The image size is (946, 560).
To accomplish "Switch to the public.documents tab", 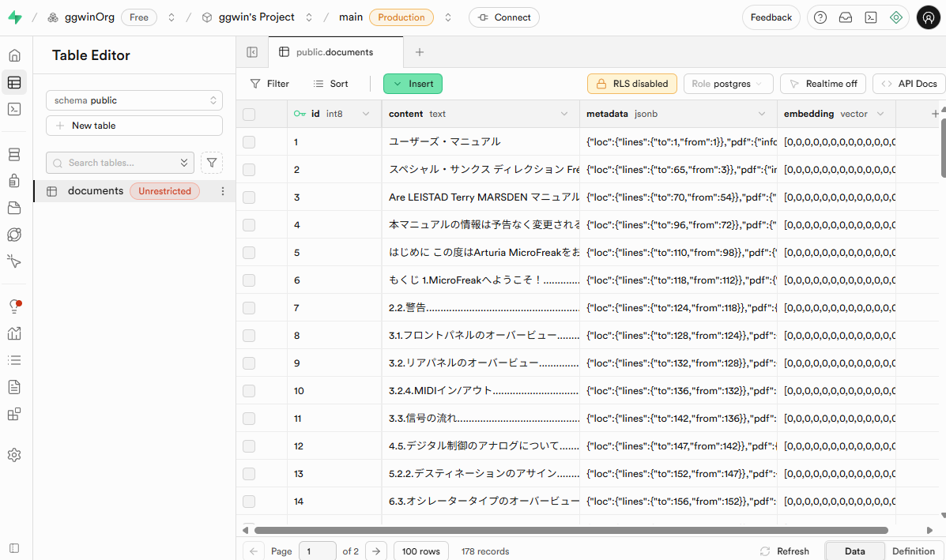I will [x=335, y=52].
